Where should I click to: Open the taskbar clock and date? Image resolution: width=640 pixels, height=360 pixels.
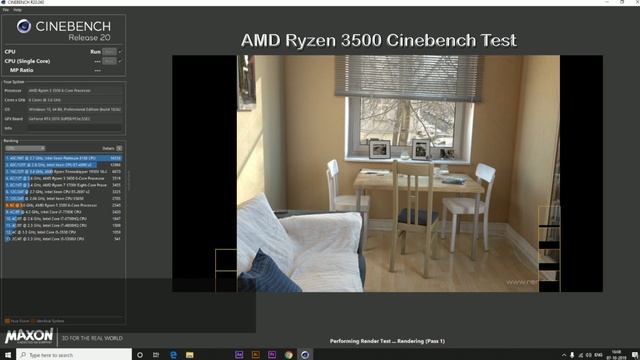pos(616,355)
